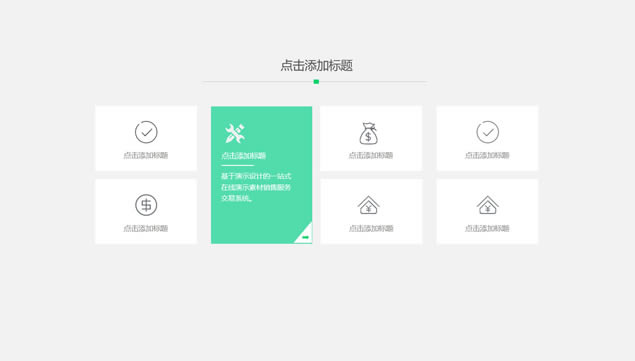Click the caption under the money bag icon

pyautogui.click(x=371, y=155)
